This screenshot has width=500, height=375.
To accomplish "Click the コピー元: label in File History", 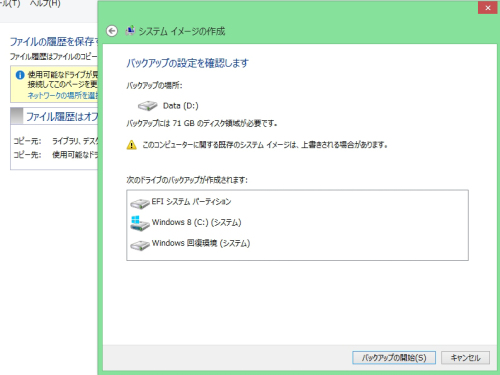I will 27,141.
